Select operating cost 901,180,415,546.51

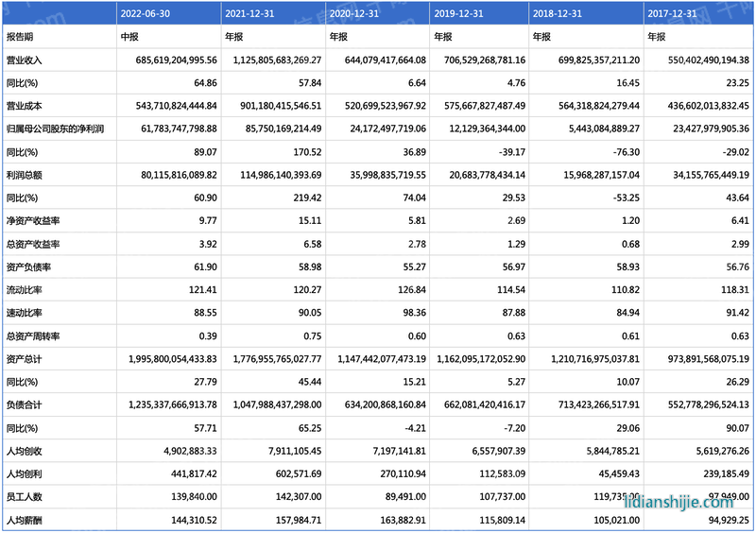(281, 106)
